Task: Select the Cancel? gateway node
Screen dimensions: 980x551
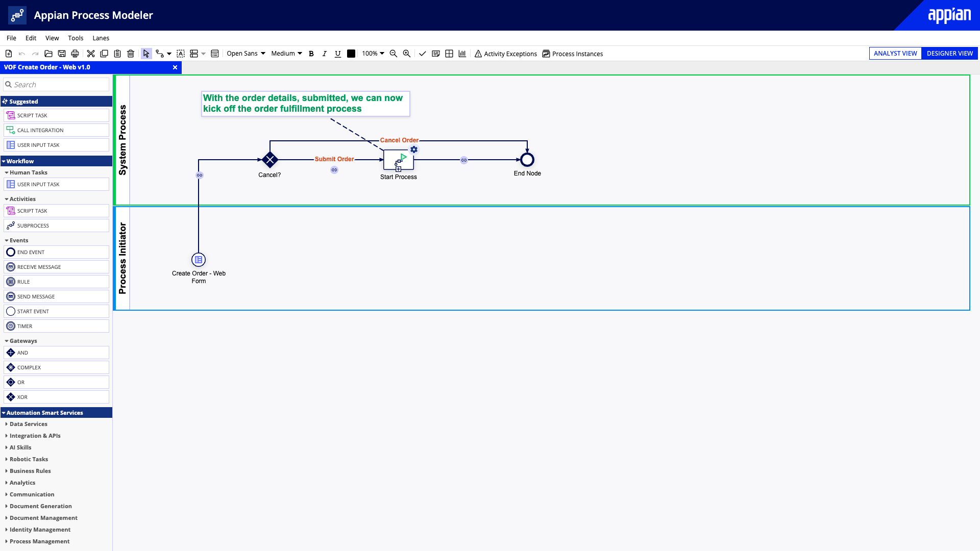Action: (270, 160)
